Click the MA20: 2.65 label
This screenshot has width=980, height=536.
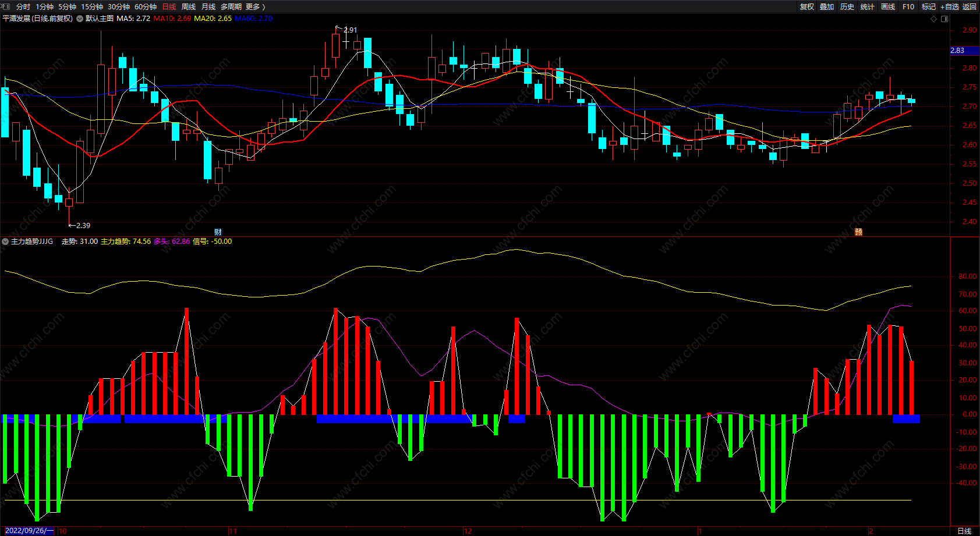pos(213,19)
